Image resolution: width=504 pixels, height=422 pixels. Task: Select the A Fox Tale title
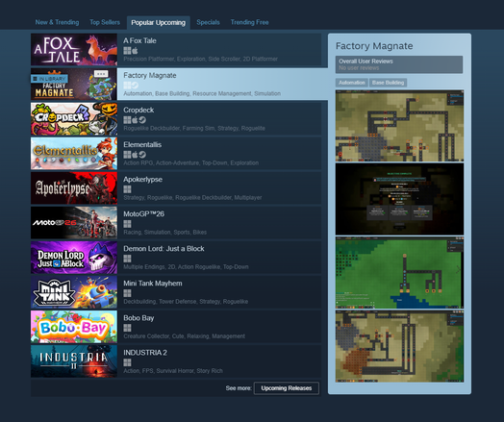coord(139,40)
